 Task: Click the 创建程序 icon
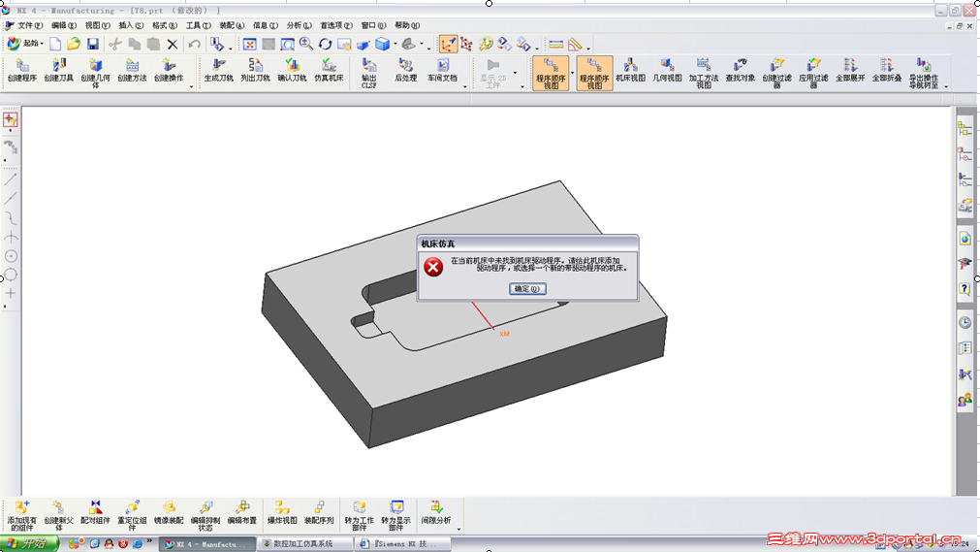point(22,70)
